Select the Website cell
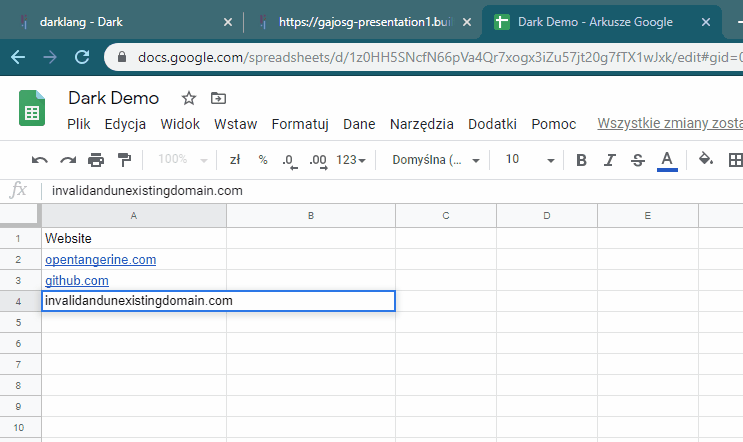The image size is (743, 442). [134, 238]
